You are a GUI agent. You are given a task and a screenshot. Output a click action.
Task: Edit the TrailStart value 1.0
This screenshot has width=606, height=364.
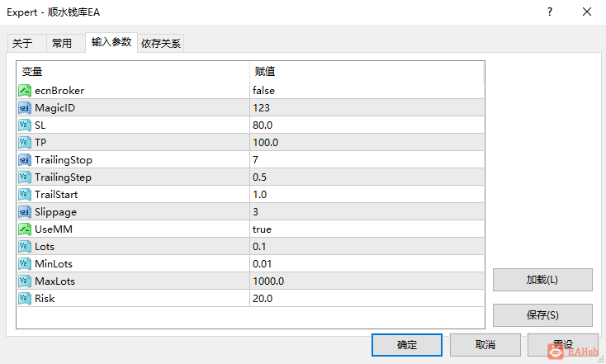[x=367, y=194]
